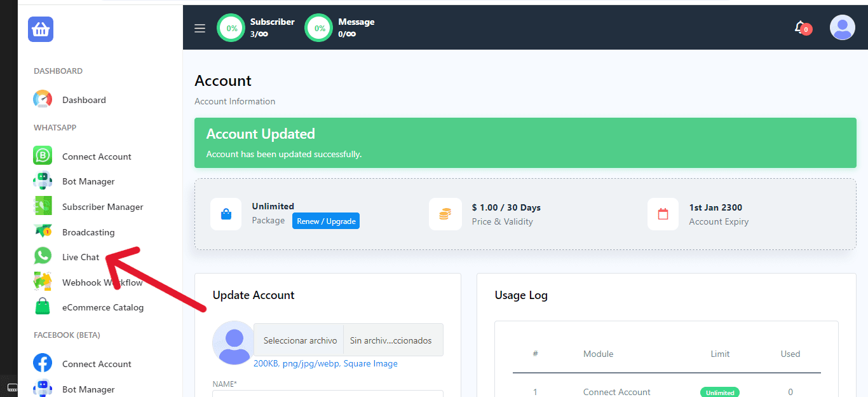Open the user profile avatar menu
Image resolution: width=868 pixels, height=397 pixels.
click(842, 27)
